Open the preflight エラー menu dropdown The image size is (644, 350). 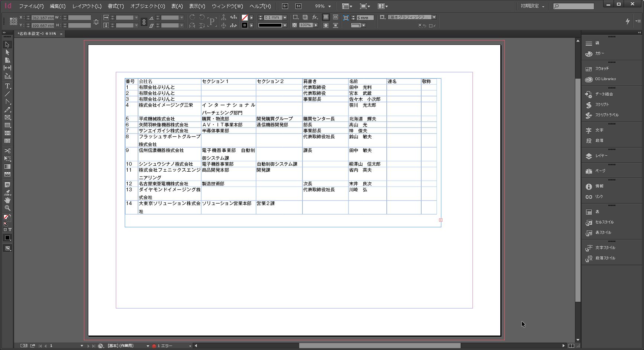[190, 346]
